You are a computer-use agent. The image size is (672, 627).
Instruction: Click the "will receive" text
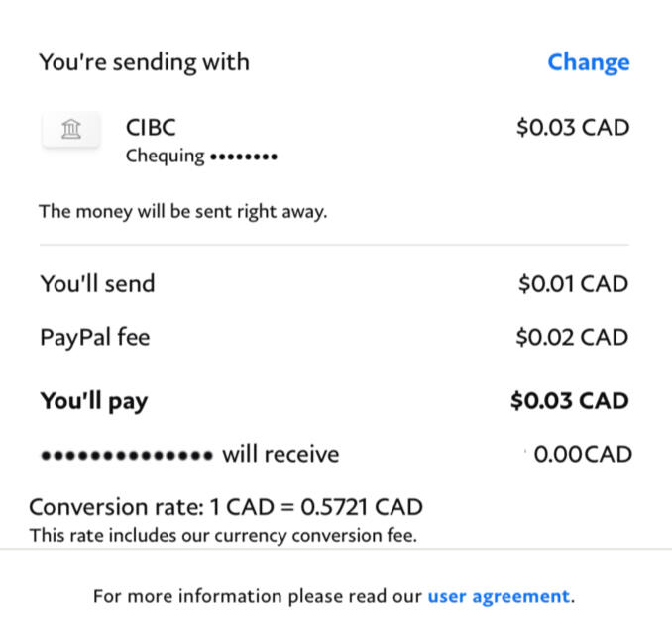tap(280, 455)
